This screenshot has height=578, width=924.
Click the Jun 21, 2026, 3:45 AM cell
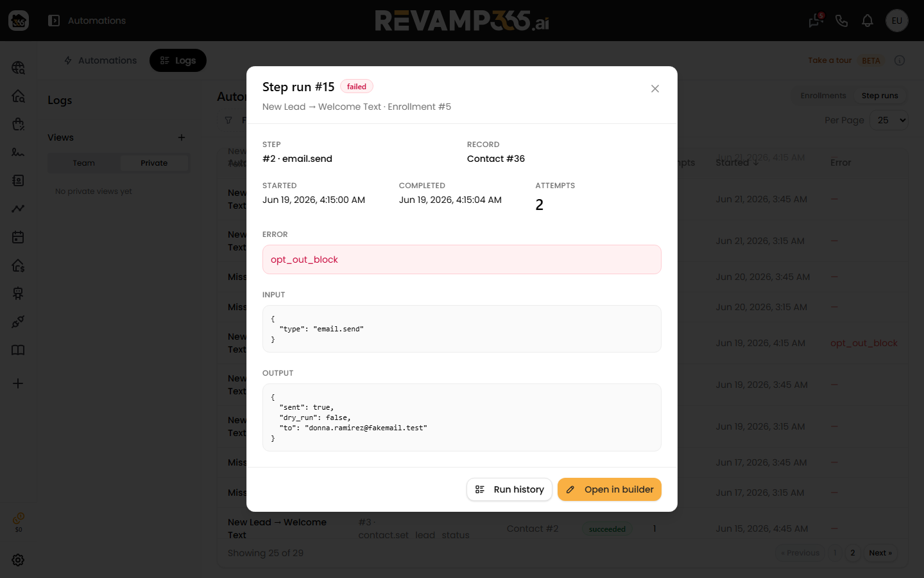pos(761,200)
